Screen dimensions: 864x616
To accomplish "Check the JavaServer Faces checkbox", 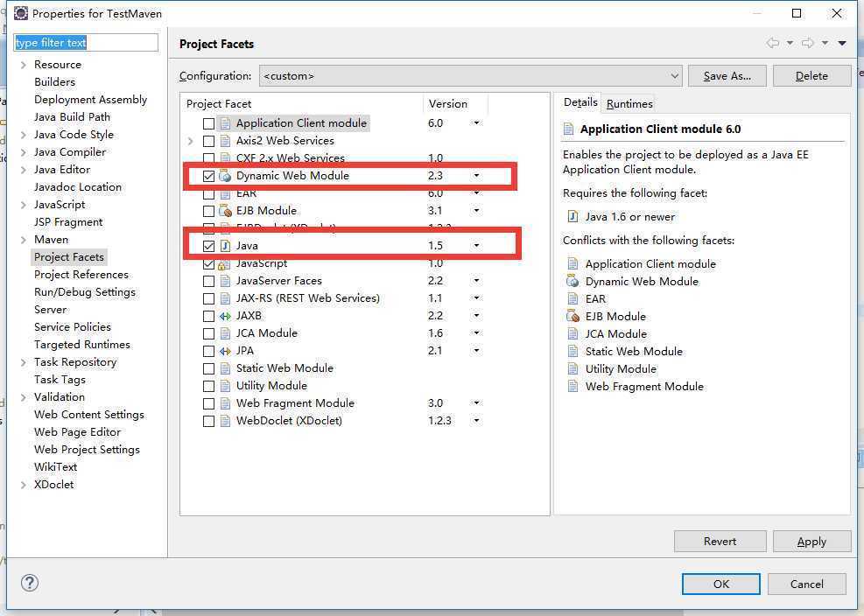I will coord(208,282).
